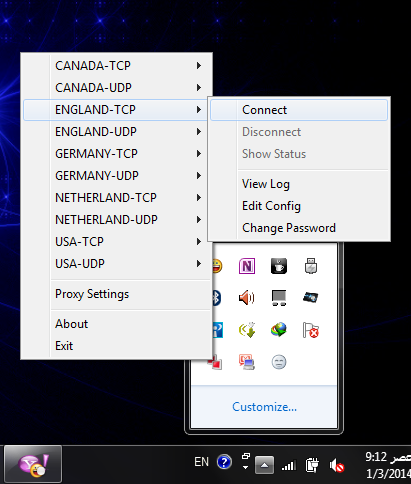Viewport: 411px width, 484px height.
Task: Click the Java coffee cup tray icon
Action: (x=279, y=266)
